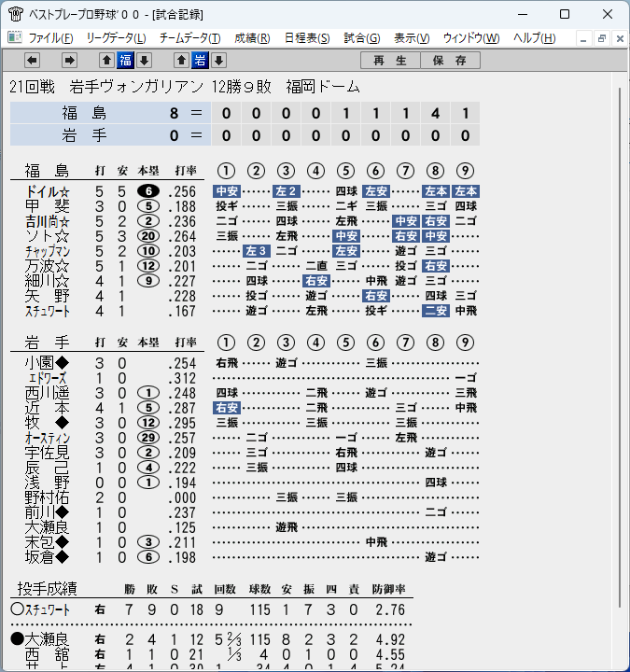
Task: Restore the inner document window
Action: point(601,39)
